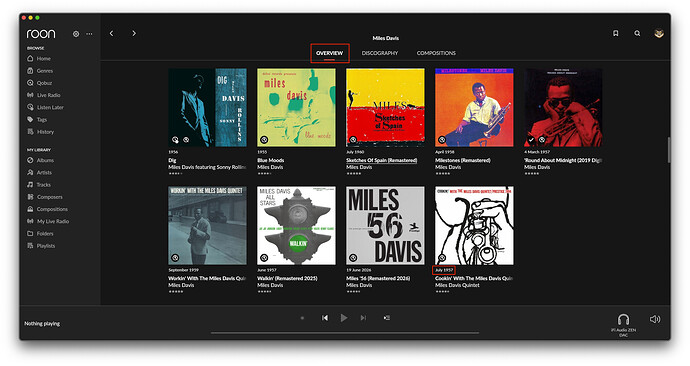Click the Qobuz badge on Walkin' cover
690x366 pixels.
point(264,258)
